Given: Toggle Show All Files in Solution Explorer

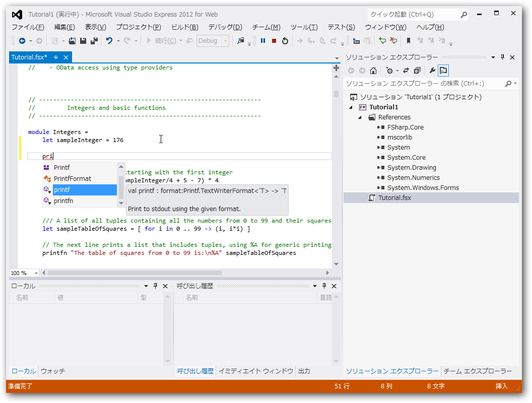Looking at the screenshot, I should (443, 71).
